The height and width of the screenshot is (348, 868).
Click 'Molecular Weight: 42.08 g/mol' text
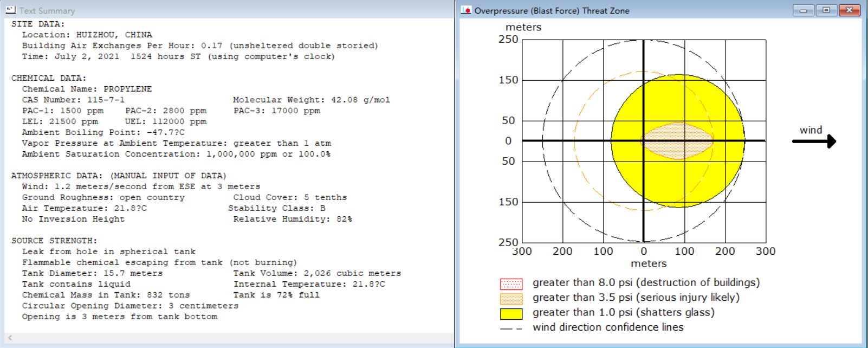point(312,100)
